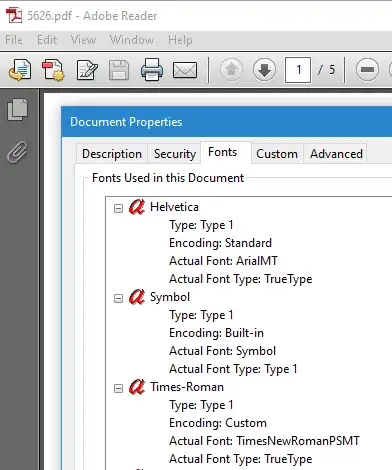Switch to the Advanced tab
392x470 pixels.
point(336,154)
